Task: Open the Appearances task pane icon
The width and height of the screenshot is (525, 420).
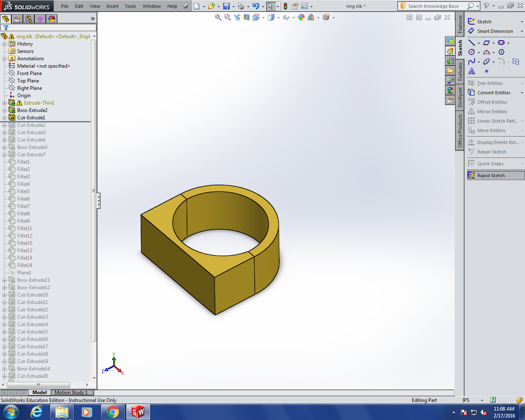Action: coord(450,90)
